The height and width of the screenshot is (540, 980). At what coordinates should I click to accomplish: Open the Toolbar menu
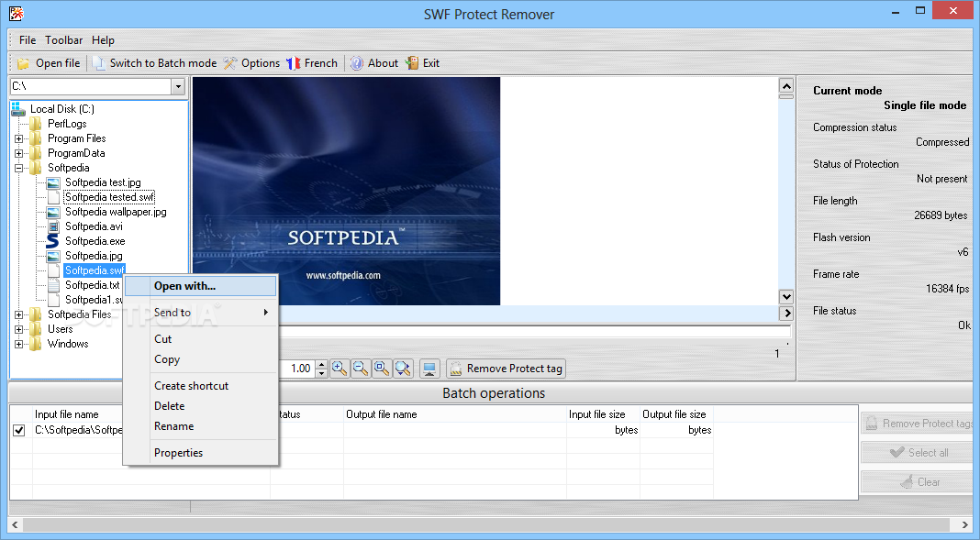(63, 40)
